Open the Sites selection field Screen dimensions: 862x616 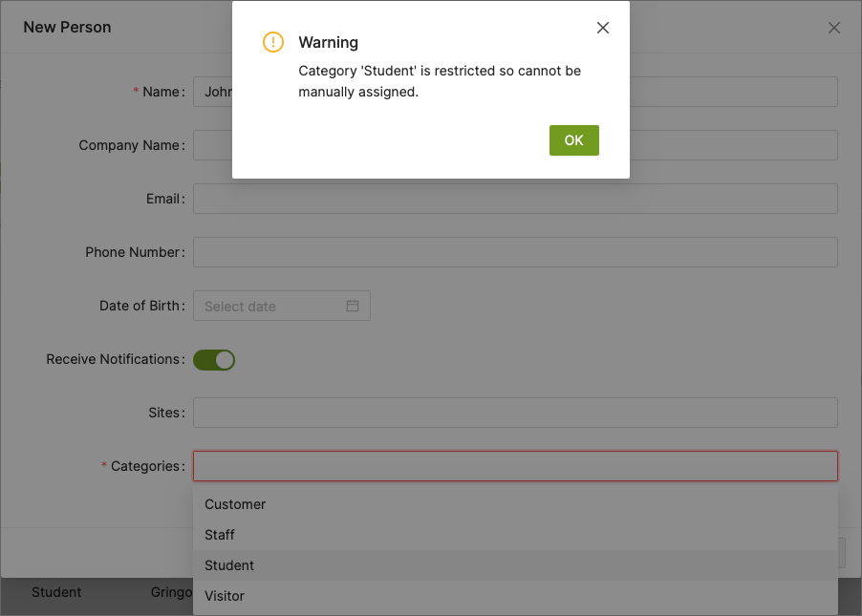515,413
